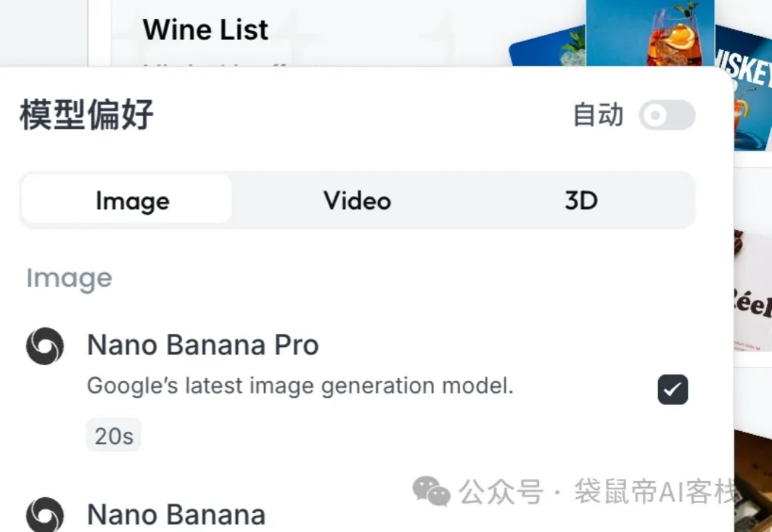Uncheck the Nano Banana Pro checkbox
This screenshot has height=532, width=772.
pos(672,390)
